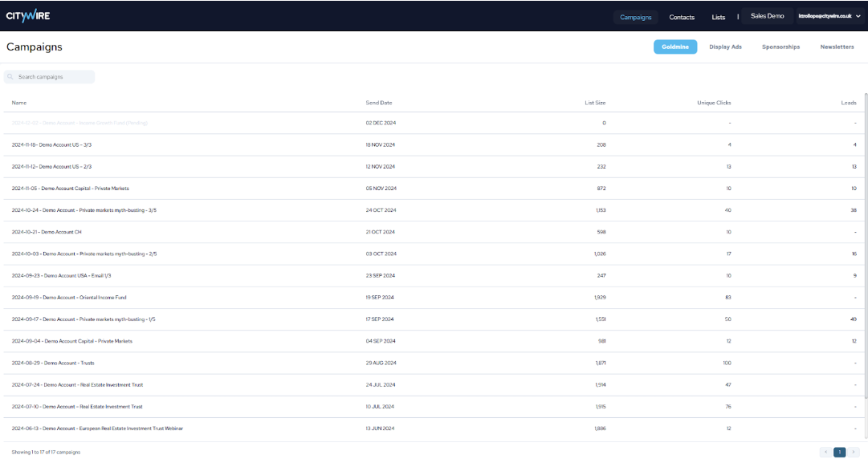Click the vertical scrollbar of the table
This screenshot has width=868, height=463.
point(865,241)
